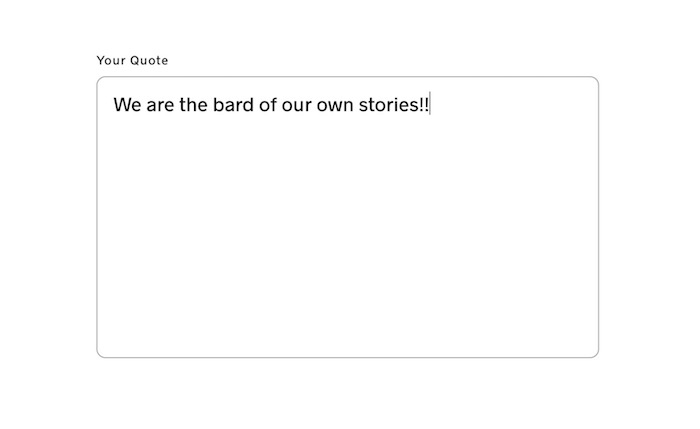This screenshot has width=700, height=429.
Task: Click the empty middle of the quote box
Action: 347,223
